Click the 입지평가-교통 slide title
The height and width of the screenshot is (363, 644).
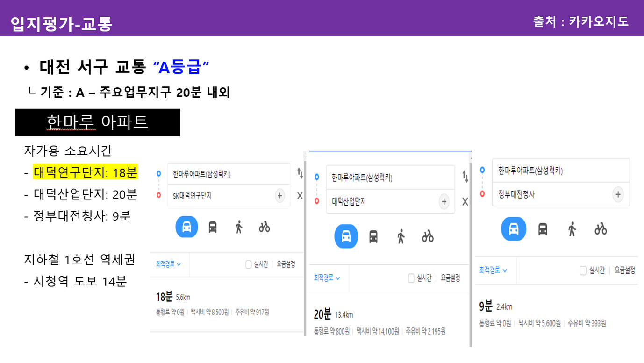(61, 23)
